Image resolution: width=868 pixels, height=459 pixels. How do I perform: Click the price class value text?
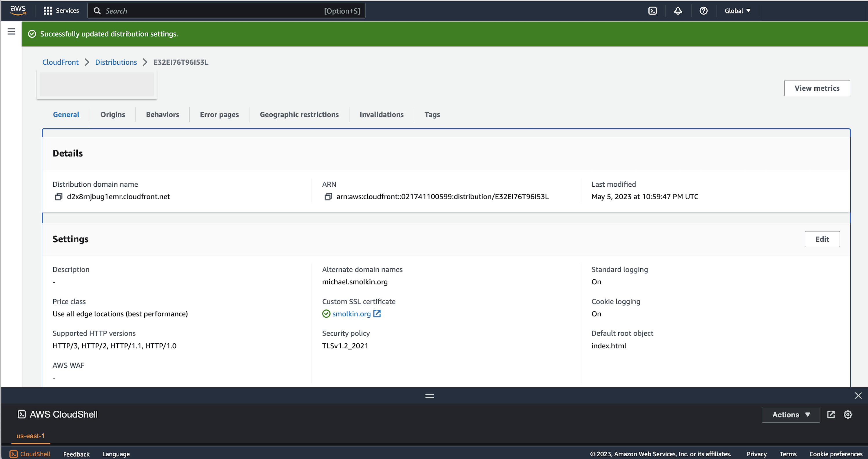coord(120,314)
